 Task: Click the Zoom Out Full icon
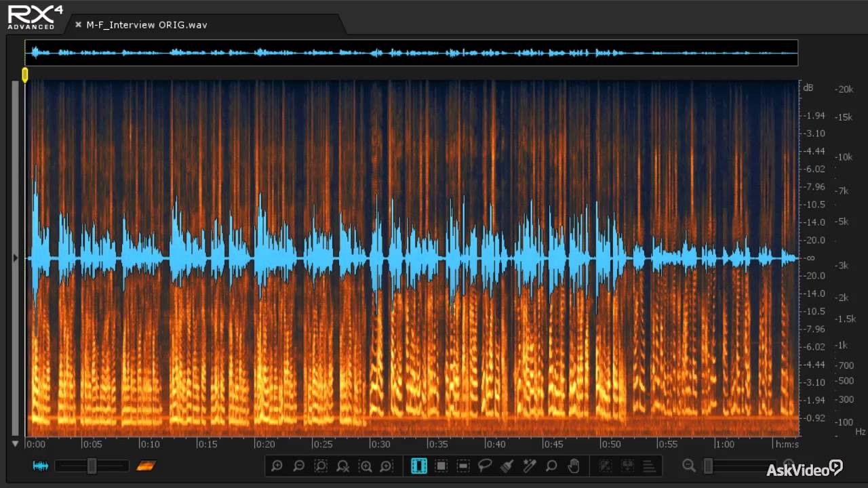coord(343,466)
